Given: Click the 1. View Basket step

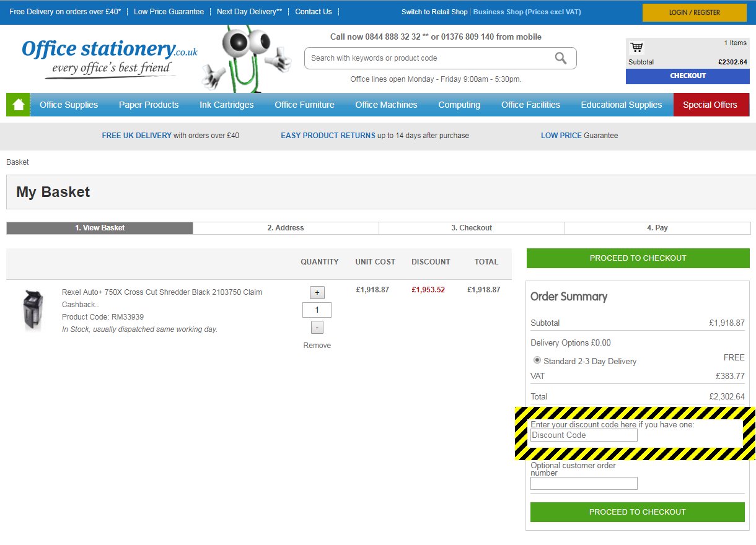Looking at the screenshot, I should click(100, 228).
